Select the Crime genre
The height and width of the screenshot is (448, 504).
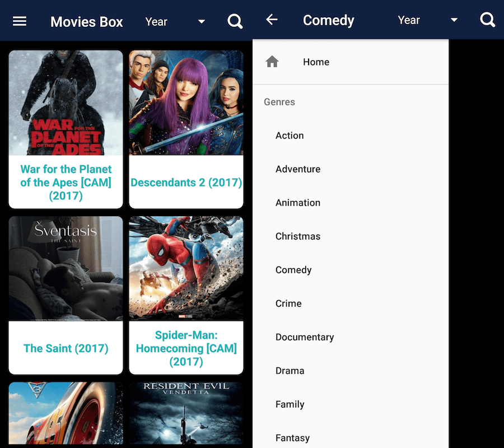tap(351, 304)
